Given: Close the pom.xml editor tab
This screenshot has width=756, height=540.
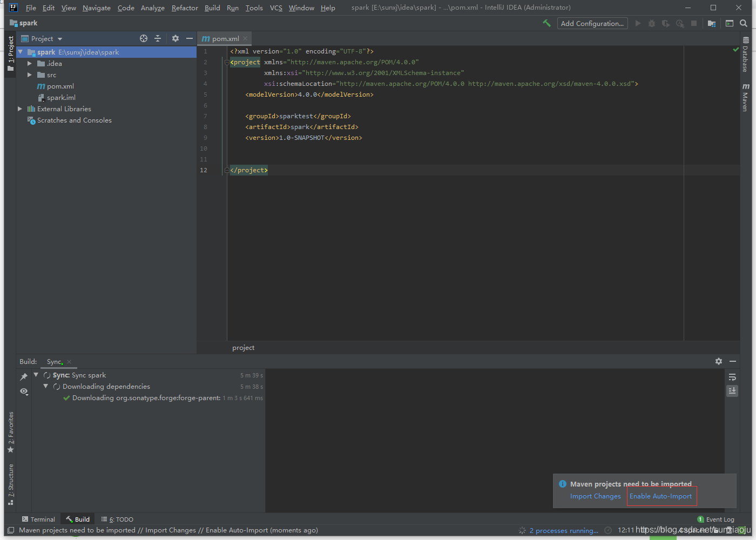Looking at the screenshot, I should coord(245,38).
